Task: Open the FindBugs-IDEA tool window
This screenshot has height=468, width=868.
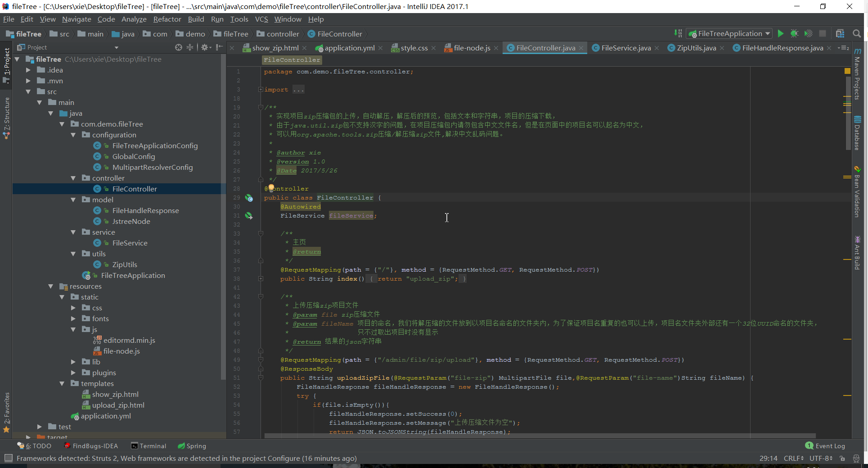Action: click(91, 446)
